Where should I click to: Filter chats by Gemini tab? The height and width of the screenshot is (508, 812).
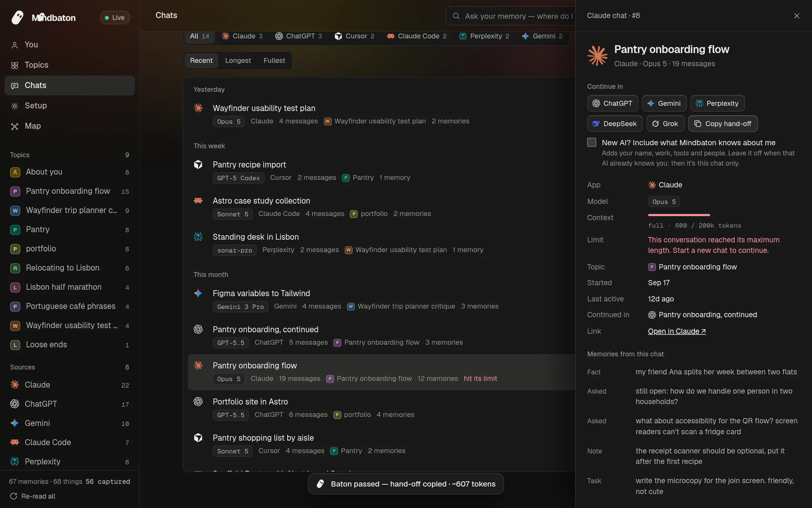(x=542, y=36)
